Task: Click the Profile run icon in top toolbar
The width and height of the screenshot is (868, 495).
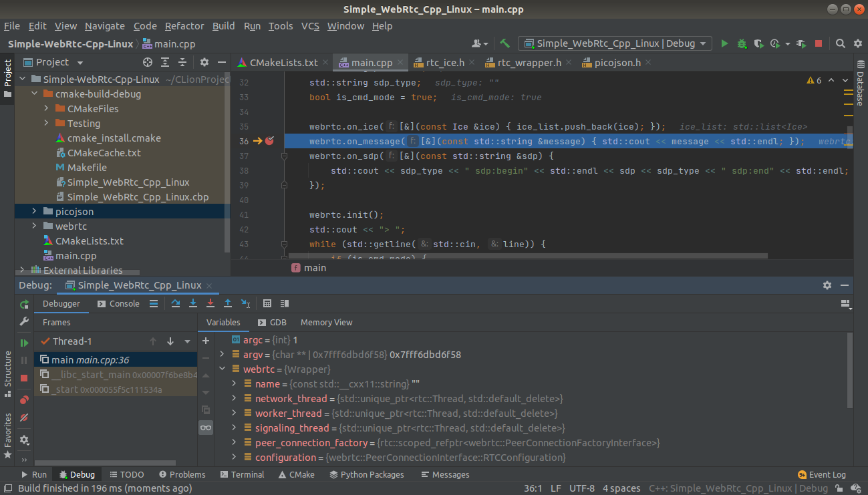Action: pos(775,43)
